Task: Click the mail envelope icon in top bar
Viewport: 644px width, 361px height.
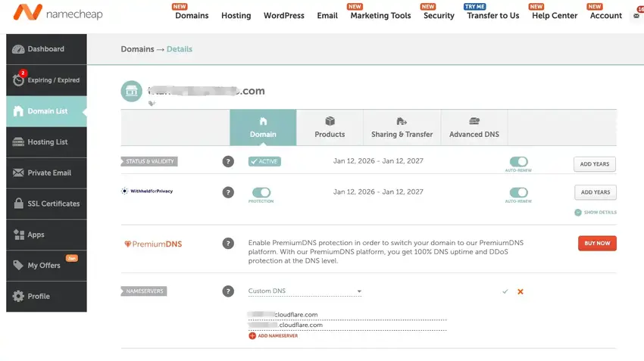Action: point(636,16)
